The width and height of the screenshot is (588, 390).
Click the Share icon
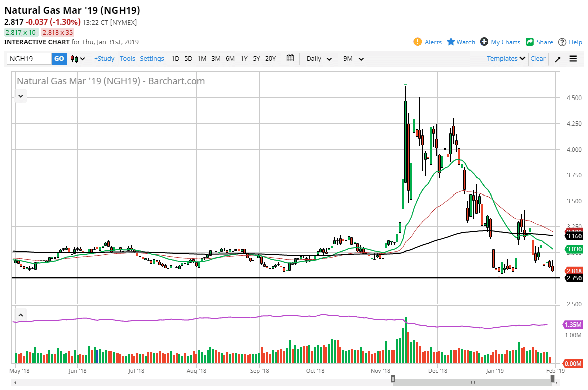(x=530, y=42)
